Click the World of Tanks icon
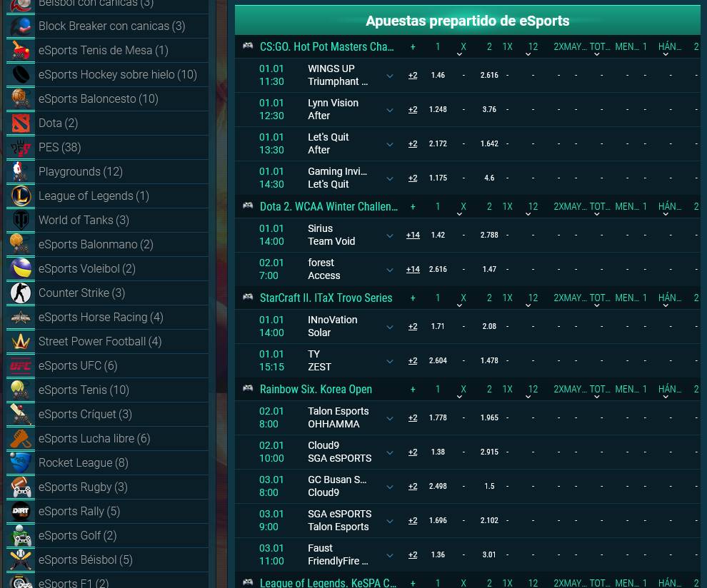The image size is (707, 588). coord(21,220)
